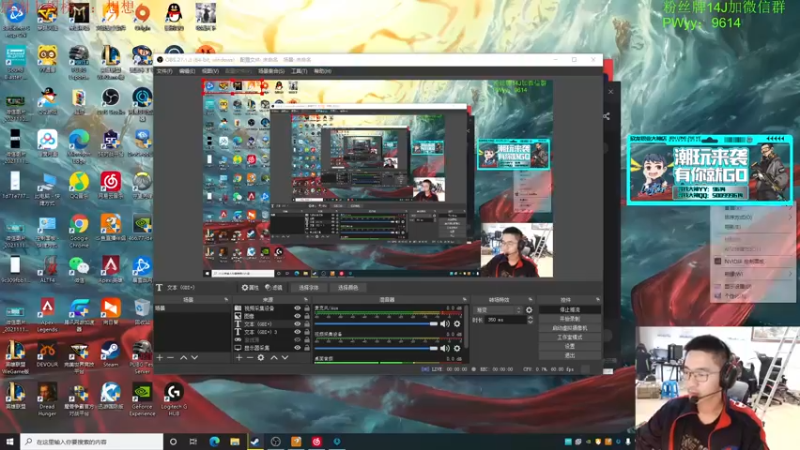Pop out the Scene Transitions dock panel
The image size is (800, 450).
(530, 299)
